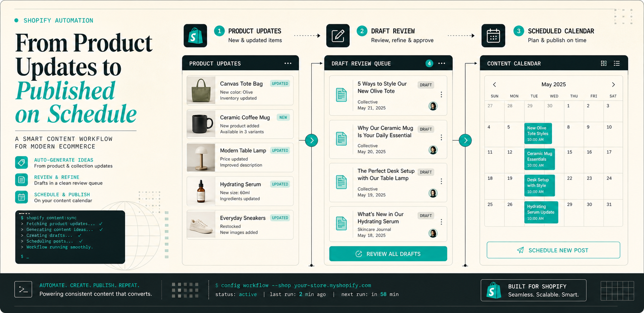Click the 'Everyday Sneakers' product title
The width and height of the screenshot is (644, 313).
[x=243, y=218]
